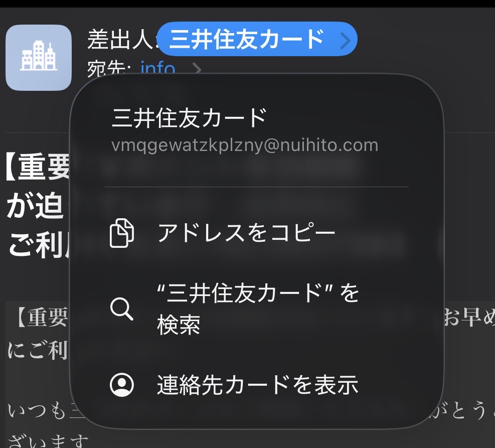
Task: Tap the vmqgewatzkplzny@nuihito.com address text
Action: pyautogui.click(x=245, y=145)
